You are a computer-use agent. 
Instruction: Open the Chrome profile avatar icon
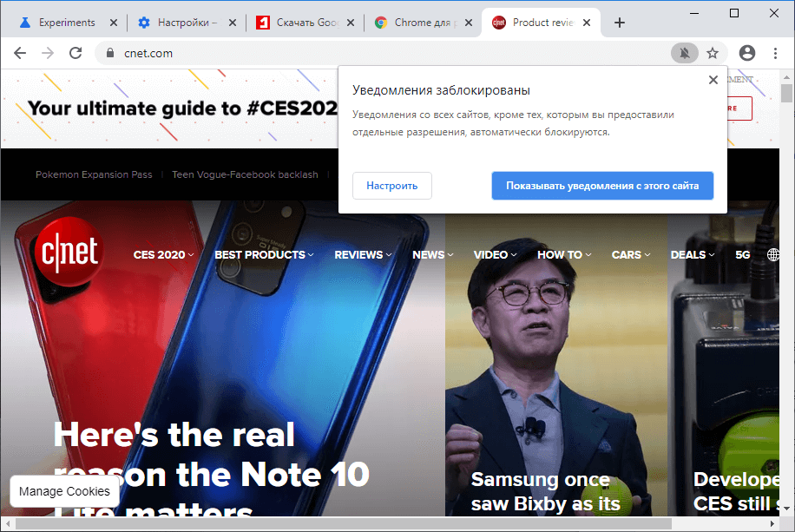(x=747, y=53)
